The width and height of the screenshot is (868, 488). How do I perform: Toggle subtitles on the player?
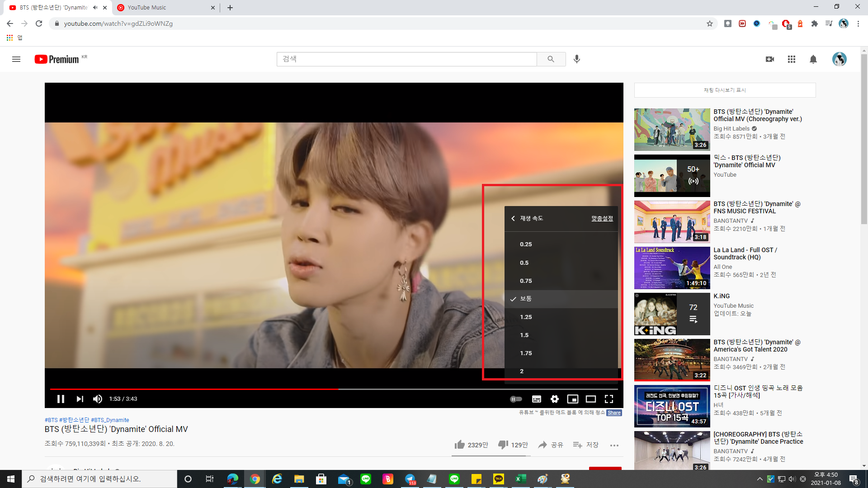537,399
